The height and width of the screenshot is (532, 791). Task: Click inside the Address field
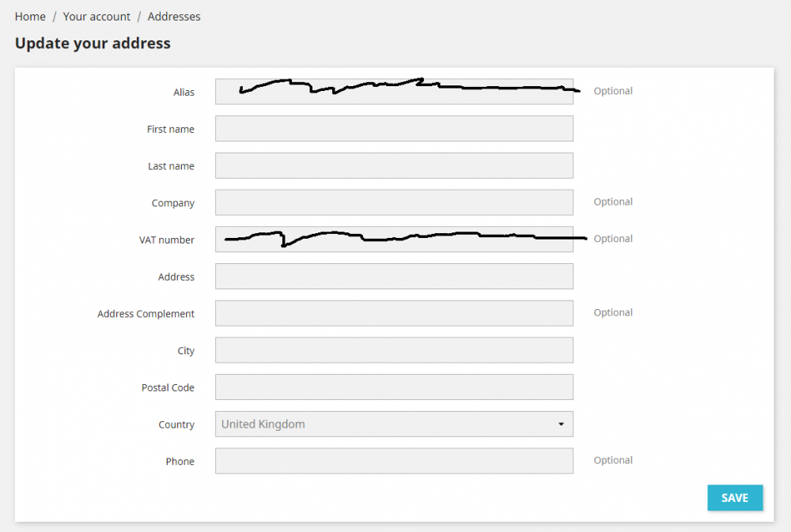click(394, 277)
